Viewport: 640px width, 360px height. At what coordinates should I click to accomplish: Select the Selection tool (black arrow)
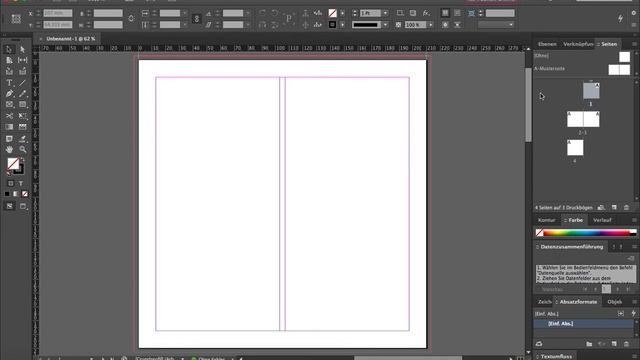[x=9, y=49]
